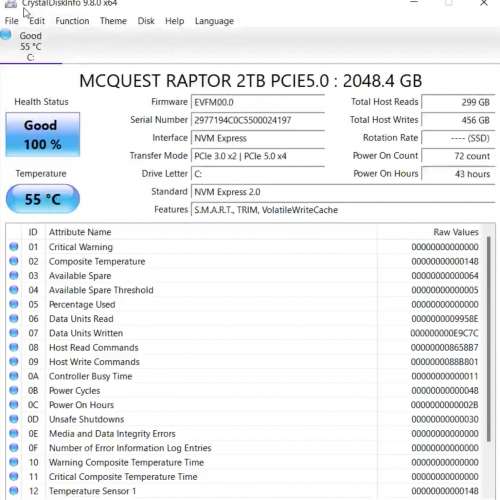Click the Drive Letter field C:
Image resolution: width=500 pixels, height=500 pixels.
[x=258, y=174]
